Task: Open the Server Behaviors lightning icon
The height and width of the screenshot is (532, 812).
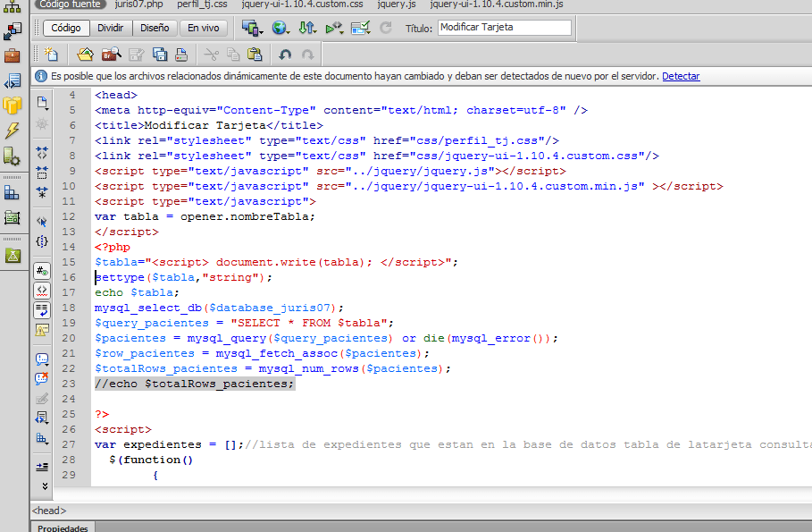Action: (12, 131)
